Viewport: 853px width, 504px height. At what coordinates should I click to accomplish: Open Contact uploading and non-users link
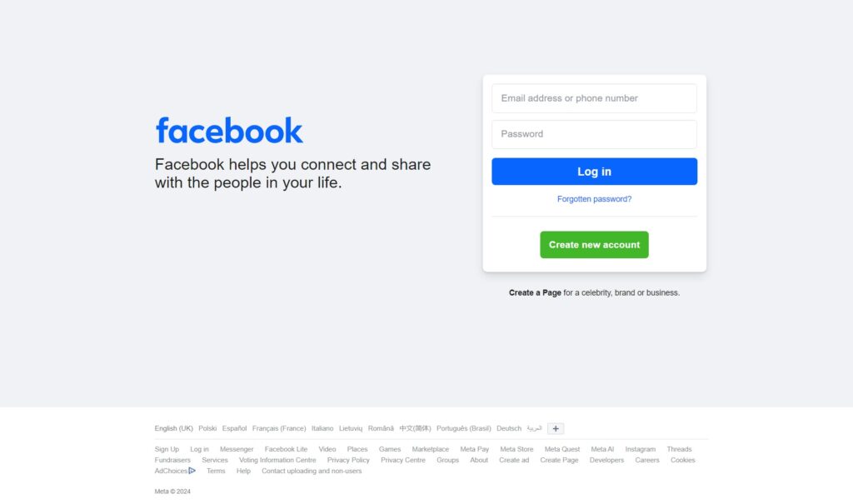coord(312,471)
